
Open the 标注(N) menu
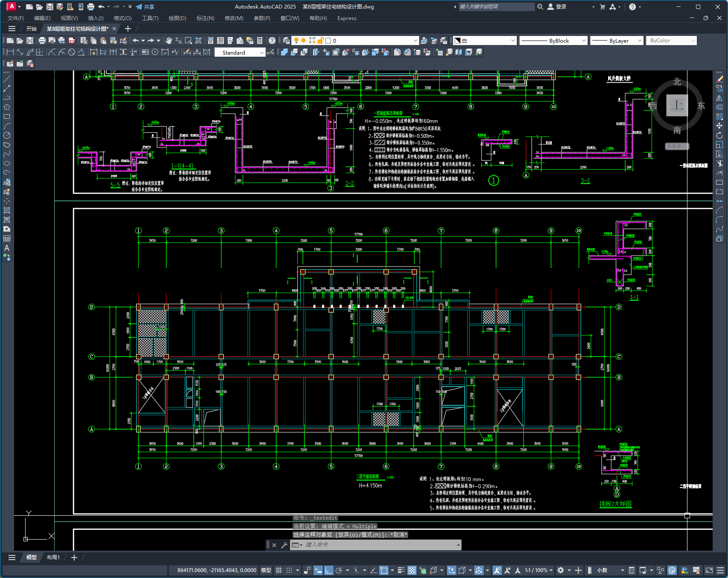tap(205, 18)
